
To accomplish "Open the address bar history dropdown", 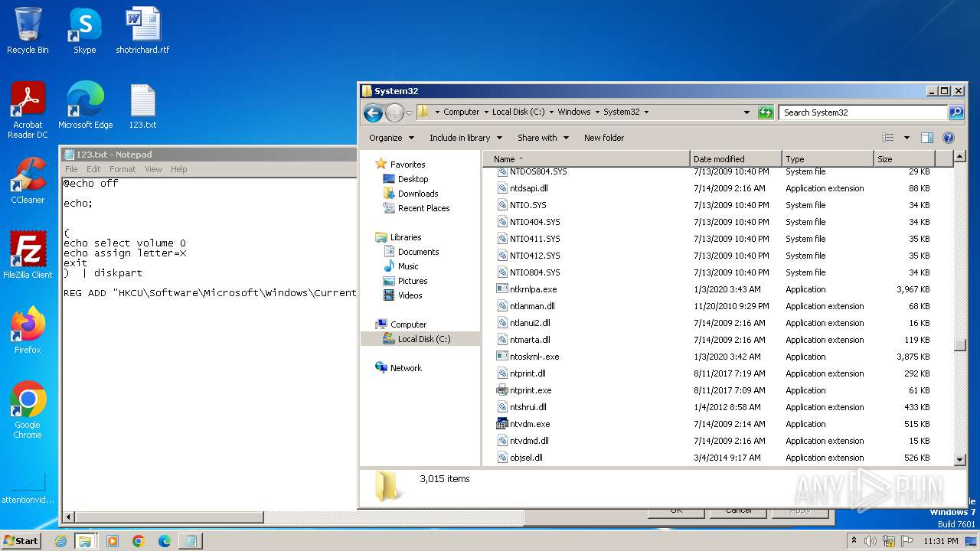I will tap(746, 112).
